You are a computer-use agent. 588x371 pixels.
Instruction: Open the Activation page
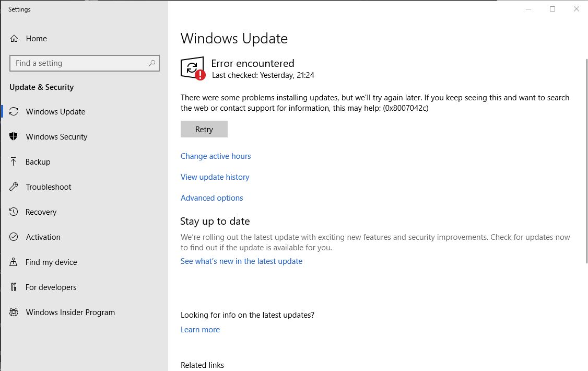tap(43, 237)
